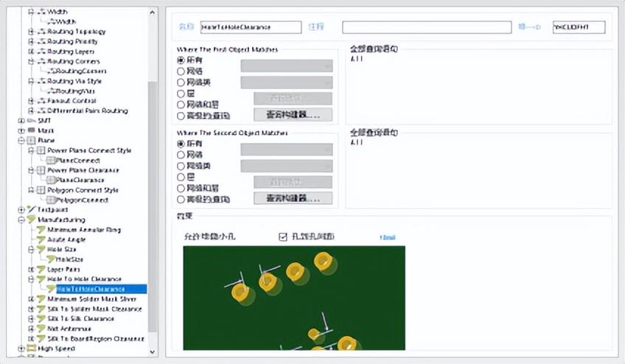Click 查询构建器 button in First Object section

click(293, 115)
